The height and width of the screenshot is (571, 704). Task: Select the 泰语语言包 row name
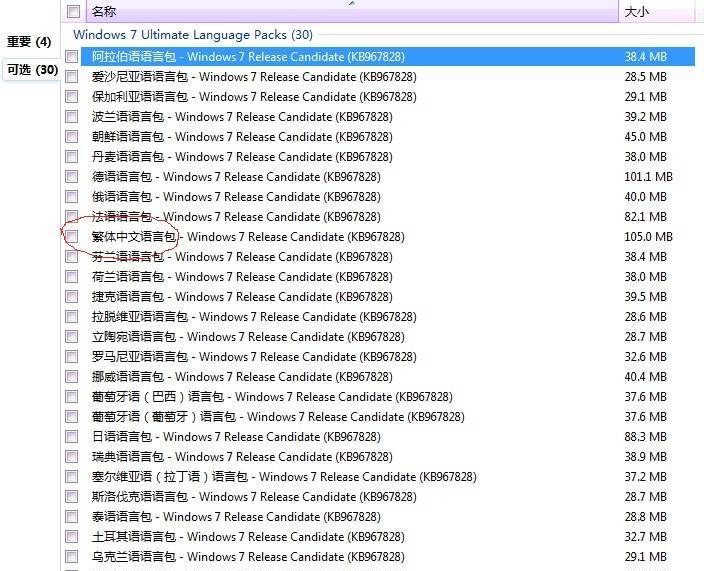point(236,516)
